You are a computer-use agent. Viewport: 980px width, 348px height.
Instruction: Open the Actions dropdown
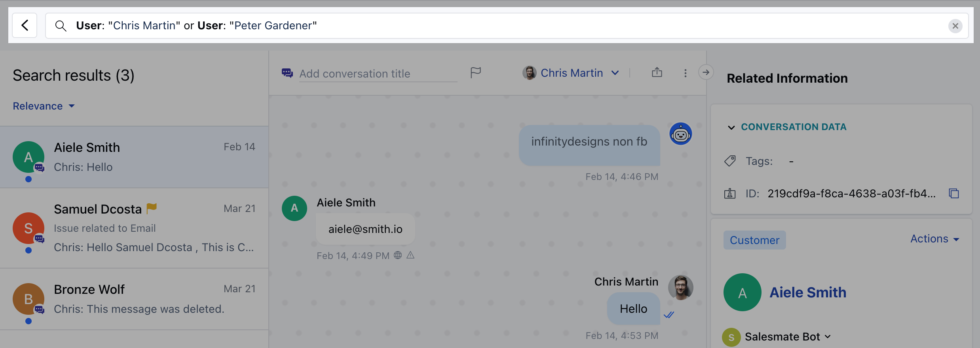tap(935, 239)
